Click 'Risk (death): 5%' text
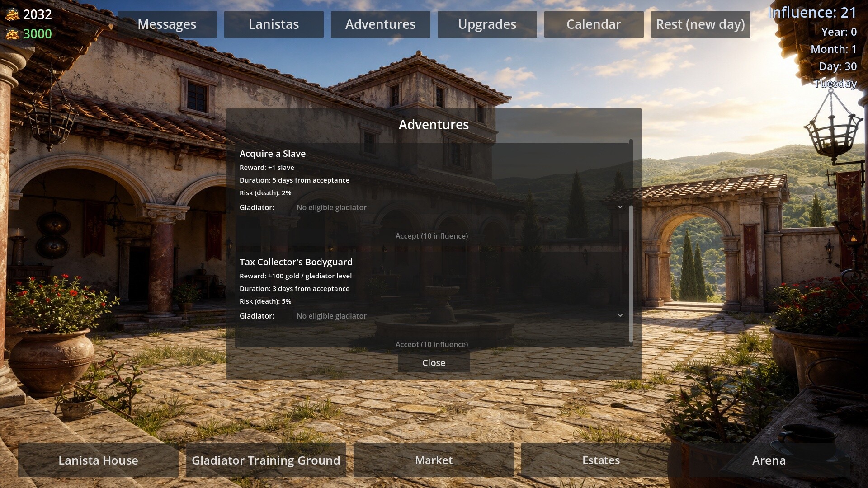Screen dimensions: 868x488 pos(265,301)
